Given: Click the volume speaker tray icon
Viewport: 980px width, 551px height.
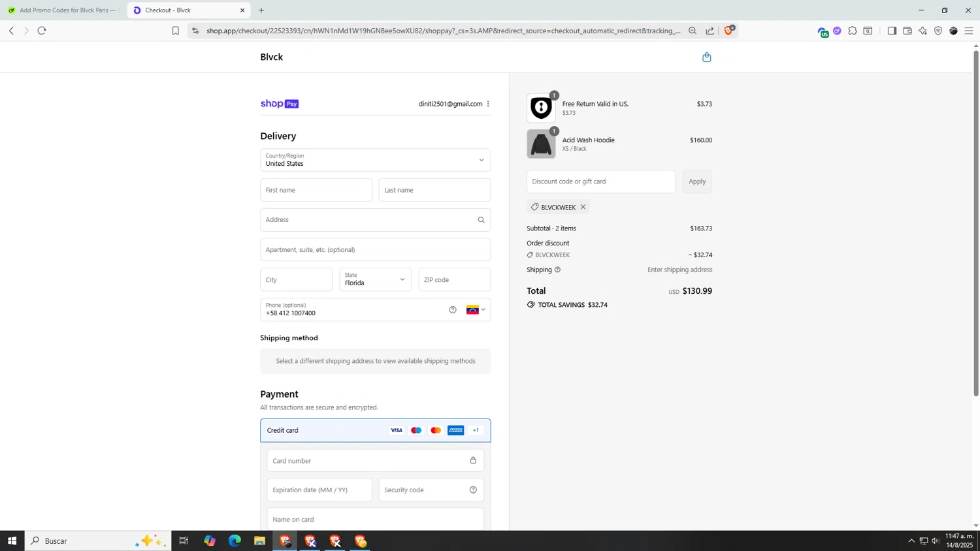Looking at the screenshot, I should (x=936, y=541).
